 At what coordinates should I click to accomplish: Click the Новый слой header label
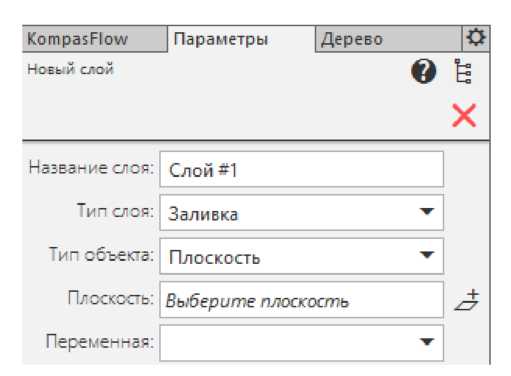pos(70,69)
